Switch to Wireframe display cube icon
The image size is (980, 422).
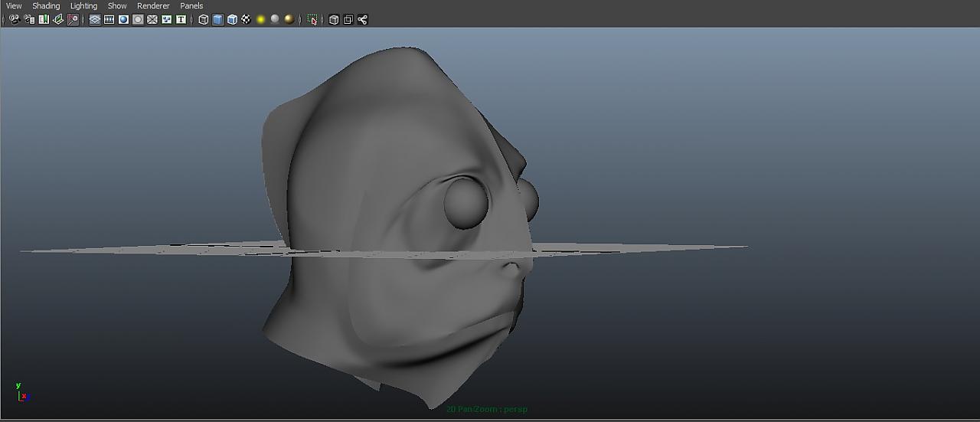pos(204,20)
